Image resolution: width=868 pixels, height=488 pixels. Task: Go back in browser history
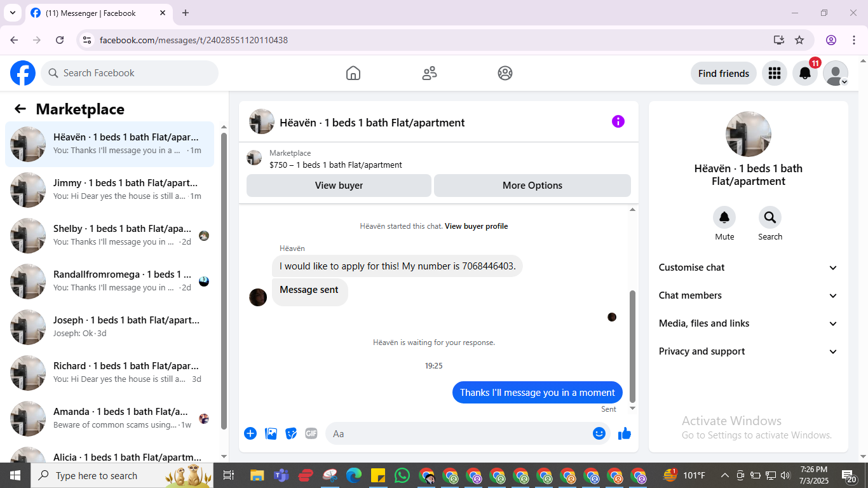(x=14, y=40)
